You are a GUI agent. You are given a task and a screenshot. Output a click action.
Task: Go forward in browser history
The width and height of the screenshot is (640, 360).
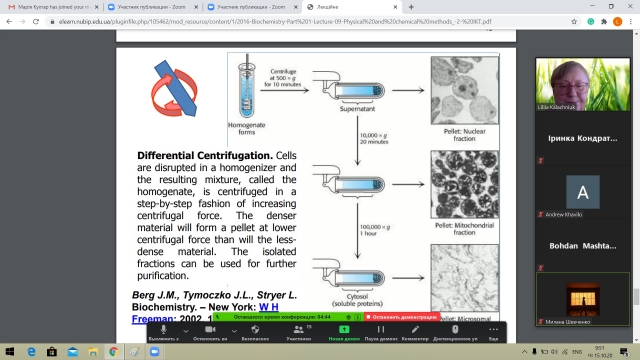pyautogui.click(x=22, y=22)
